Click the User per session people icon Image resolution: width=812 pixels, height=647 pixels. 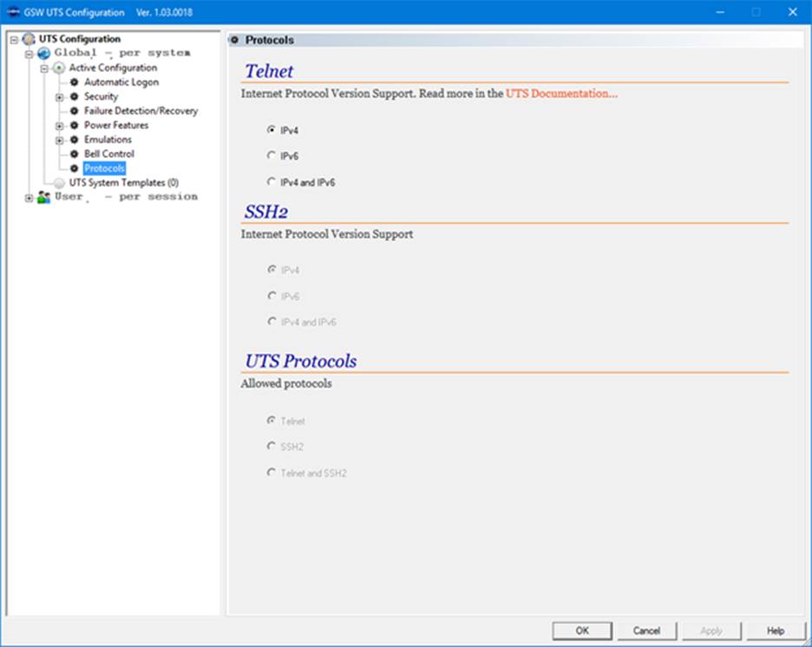pos(44,197)
